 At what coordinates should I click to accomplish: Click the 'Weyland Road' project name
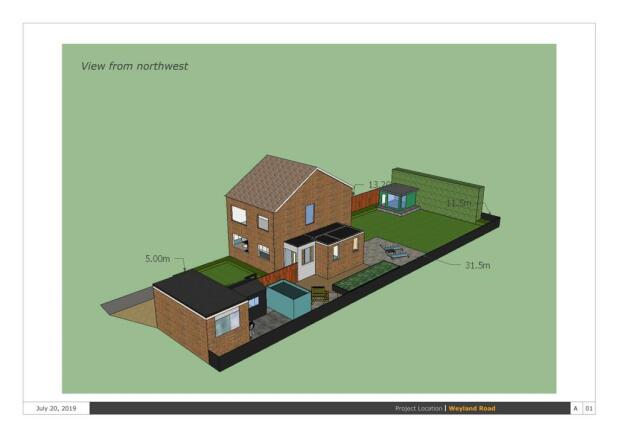[x=472, y=409]
